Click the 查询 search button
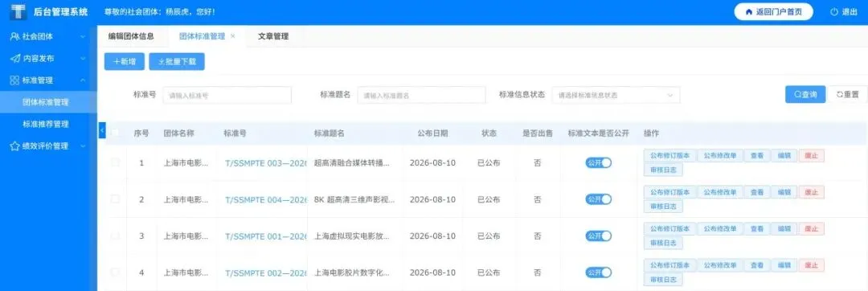The image size is (868, 291). [x=805, y=94]
